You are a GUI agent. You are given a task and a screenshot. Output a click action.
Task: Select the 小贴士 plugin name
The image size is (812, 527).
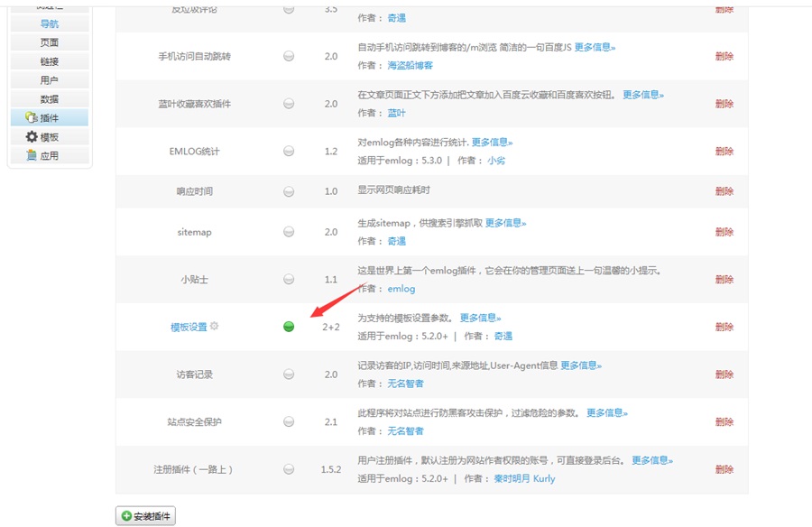[x=194, y=280]
